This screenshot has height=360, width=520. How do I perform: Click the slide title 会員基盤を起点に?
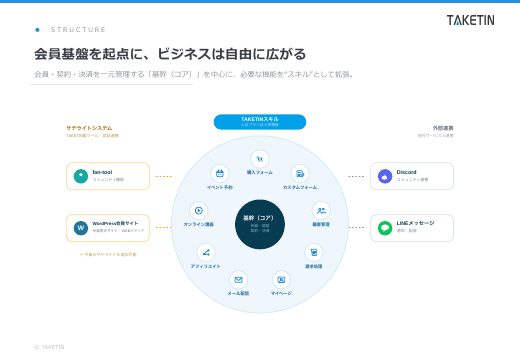click(x=170, y=54)
